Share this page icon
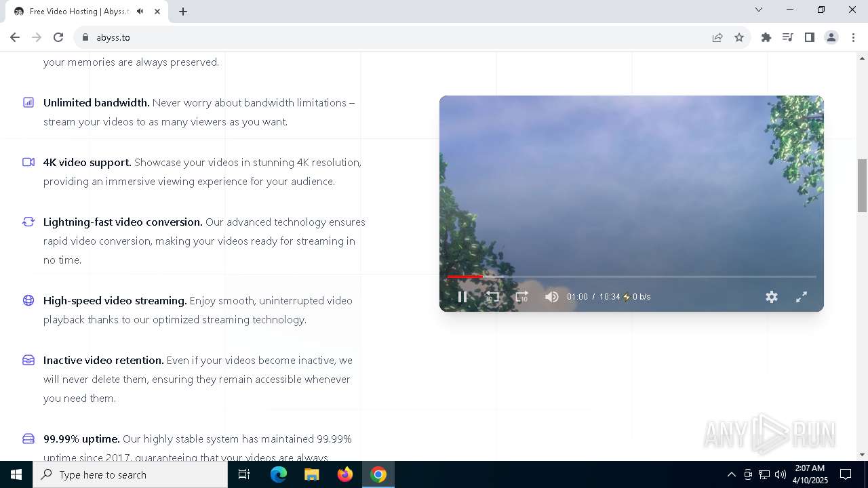The width and height of the screenshot is (868, 488). tap(717, 37)
